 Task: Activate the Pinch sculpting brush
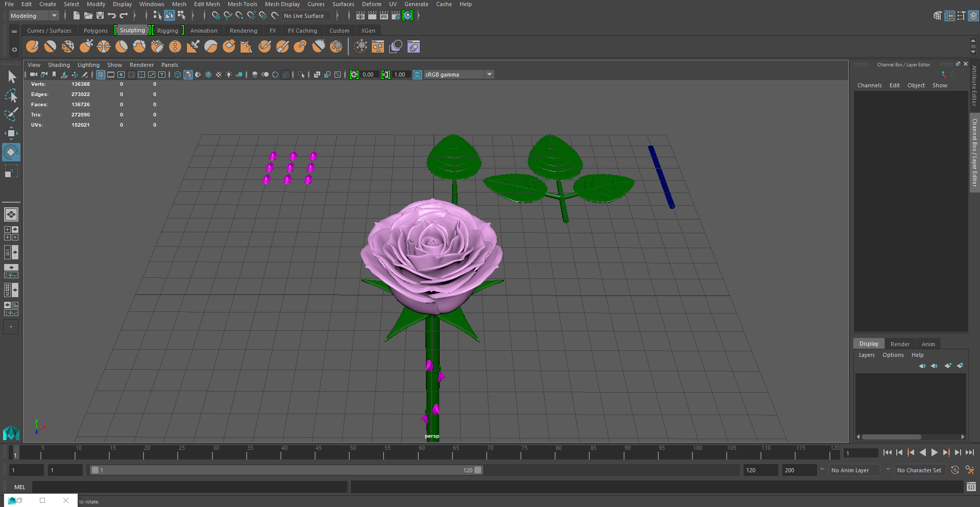pos(104,46)
